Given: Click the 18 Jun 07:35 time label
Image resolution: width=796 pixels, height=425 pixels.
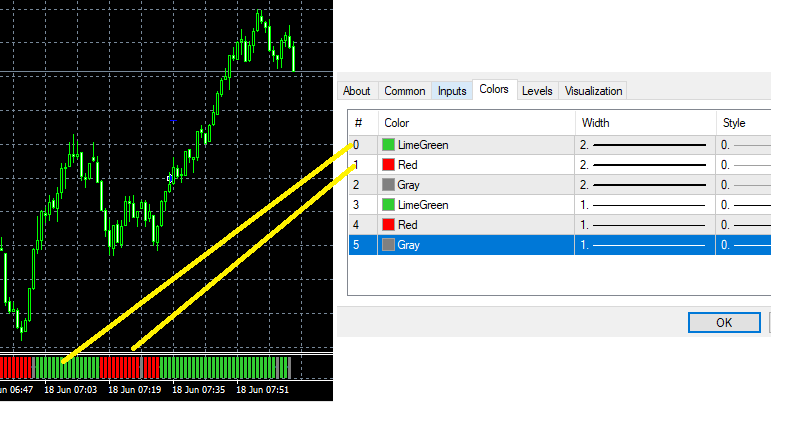Looking at the screenshot, I should (198, 390).
